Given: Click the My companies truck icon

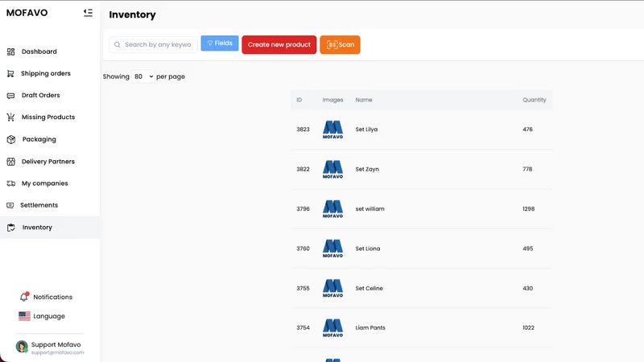Looking at the screenshot, I should point(11,183).
